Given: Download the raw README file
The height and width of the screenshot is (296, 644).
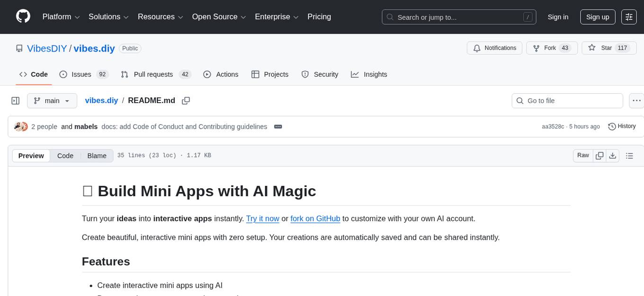Looking at the screenshot, I should [612, 156].
